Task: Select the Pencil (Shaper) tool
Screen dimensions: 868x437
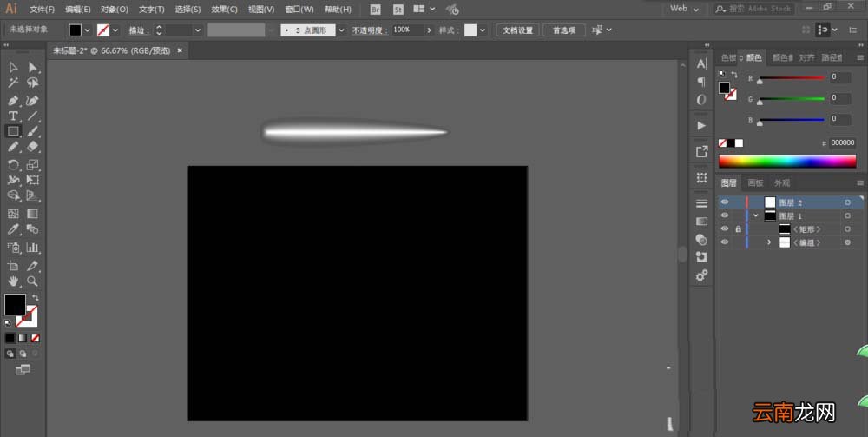Action: pyautogui.click(x=13, y=147)
